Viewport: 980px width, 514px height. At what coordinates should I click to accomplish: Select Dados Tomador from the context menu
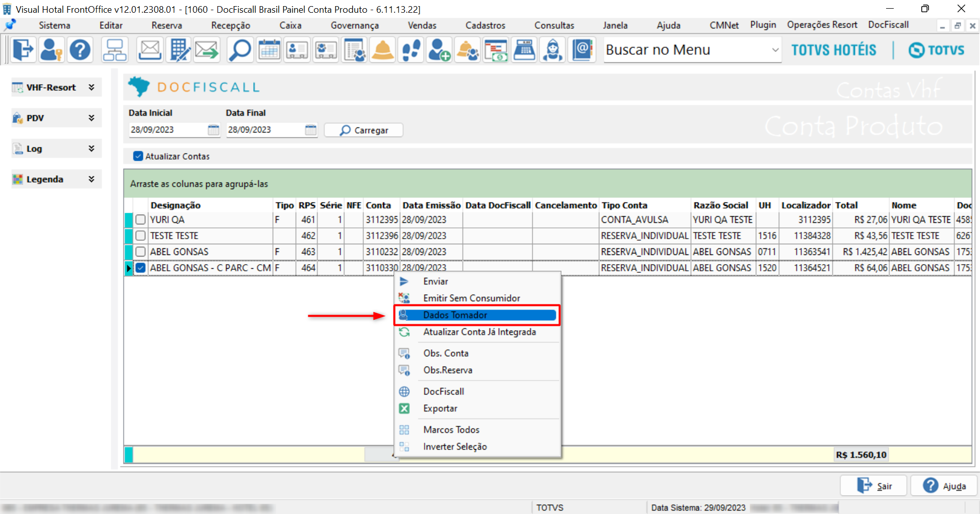pos(455,315)
